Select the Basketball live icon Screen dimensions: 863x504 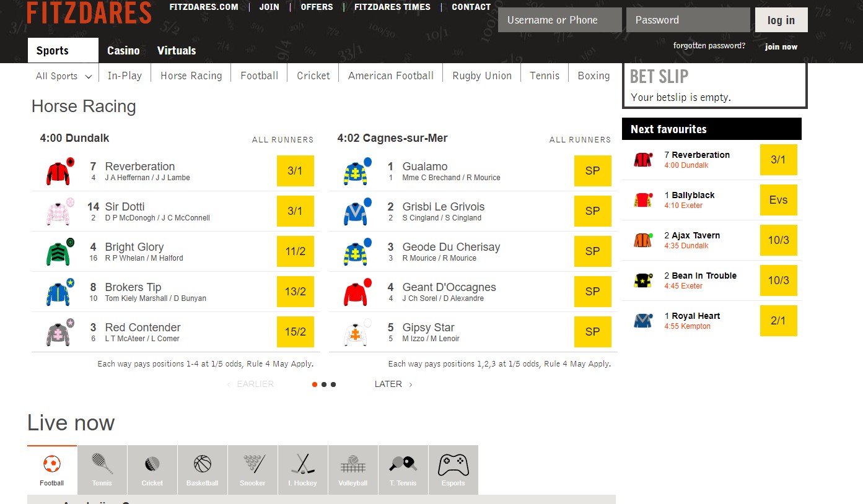tap(203, 464)
